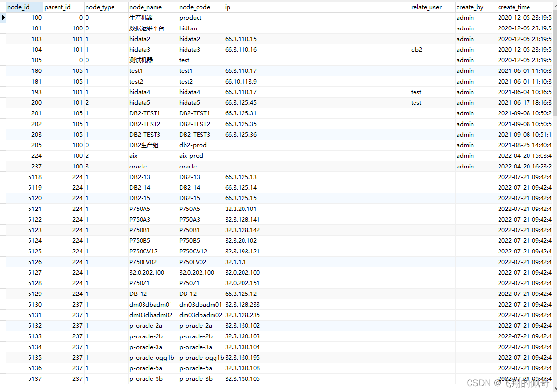Screen dimensions: 557x392
Task: Click the vertical scrollbar up arrow
Action: [x=554, y=6]
